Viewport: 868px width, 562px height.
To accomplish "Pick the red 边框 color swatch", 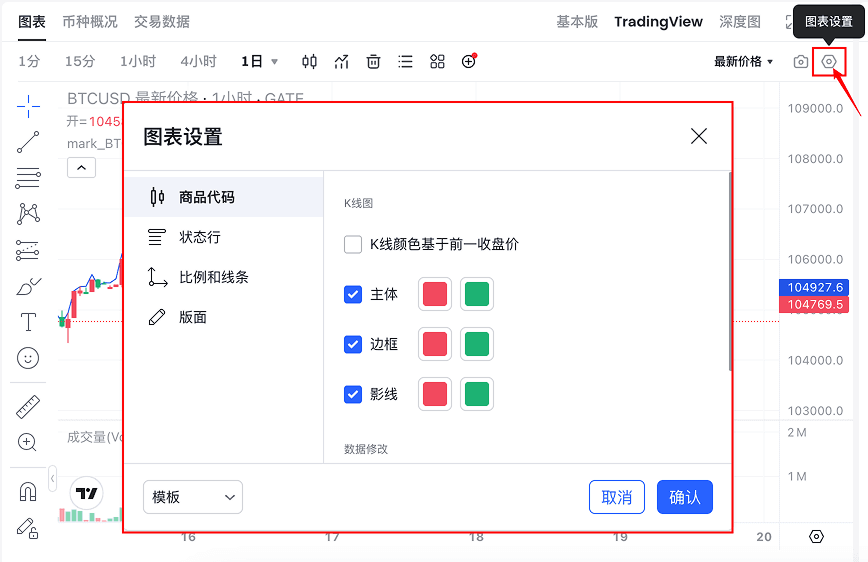I will point(435,344).
